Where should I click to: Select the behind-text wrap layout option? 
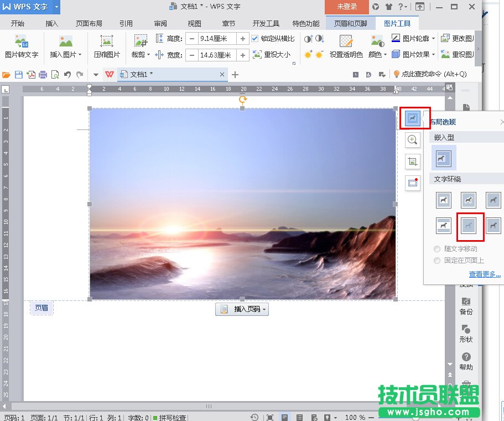click(x=469, y=225)
